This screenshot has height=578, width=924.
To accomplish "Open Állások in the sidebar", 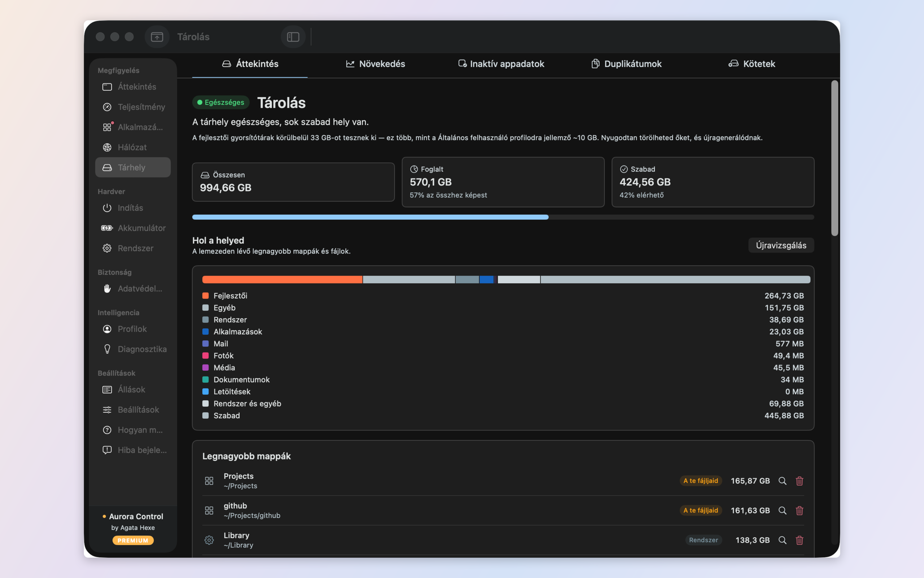I will (x=133, y=389).
